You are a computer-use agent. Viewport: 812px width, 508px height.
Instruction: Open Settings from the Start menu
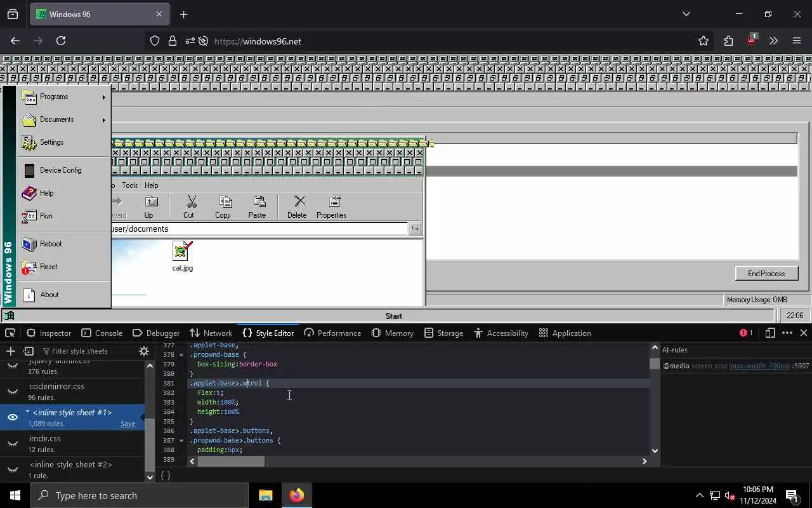[x=63, y=142]
